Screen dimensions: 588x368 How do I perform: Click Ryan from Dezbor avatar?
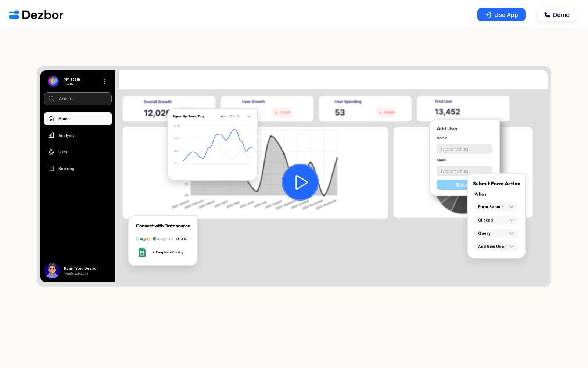pyautogui.click(x=52, y=271)
